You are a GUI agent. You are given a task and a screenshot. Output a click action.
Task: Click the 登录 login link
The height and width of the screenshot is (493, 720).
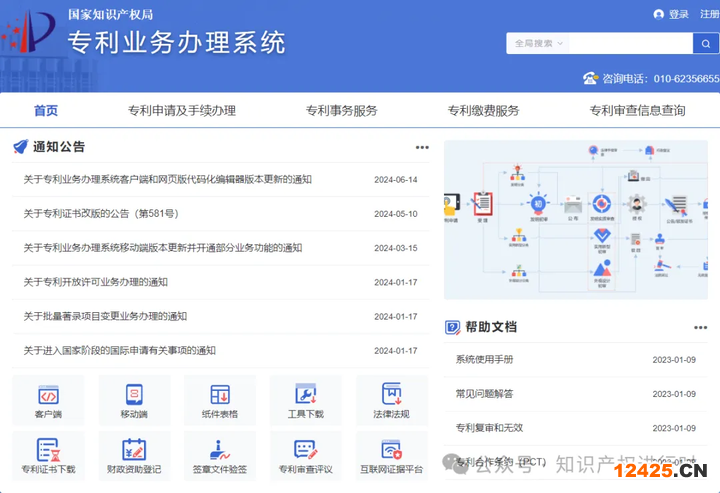678,14
